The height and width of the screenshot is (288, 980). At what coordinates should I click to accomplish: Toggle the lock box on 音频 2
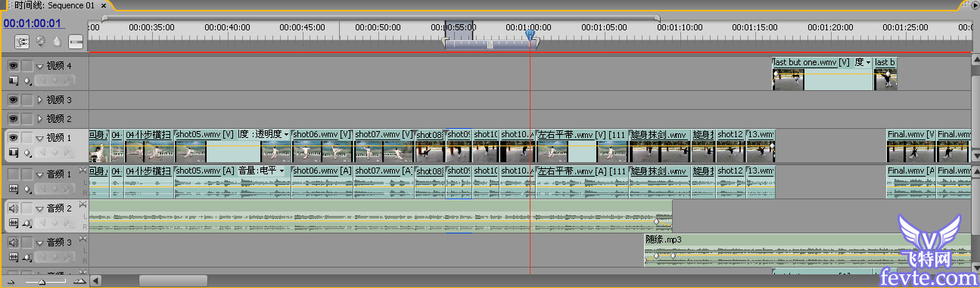tap(27, 208)
